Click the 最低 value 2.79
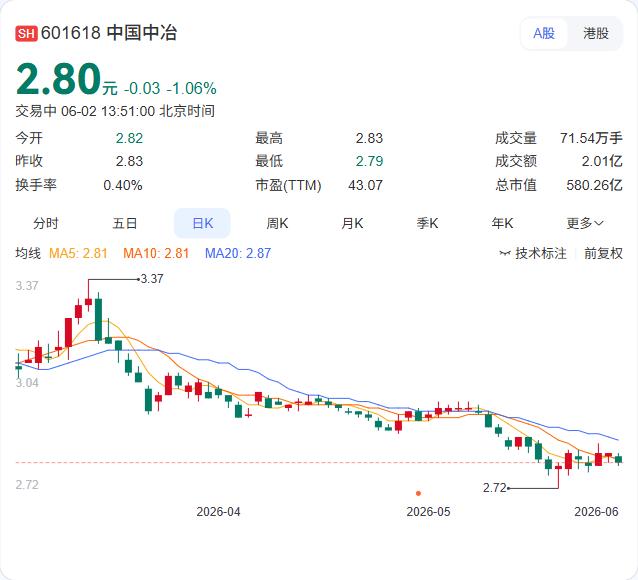The image size is (638, 580). (369, 161)
